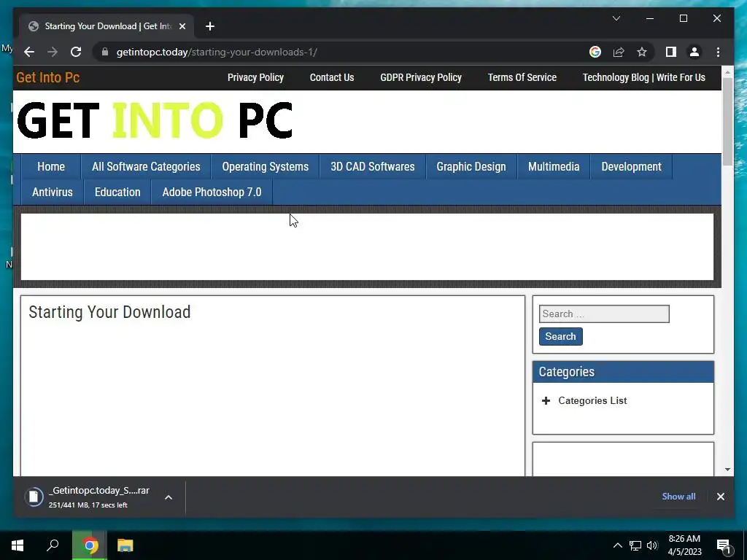Click the GET INTO PC logo banner

click(155, 120)
